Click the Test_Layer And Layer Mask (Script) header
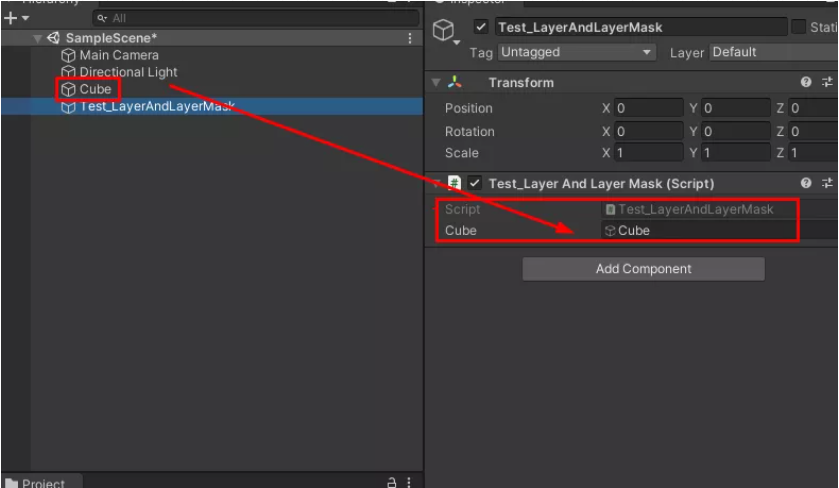839x488 pixels. pyautogui.click(x=601, y=184)
